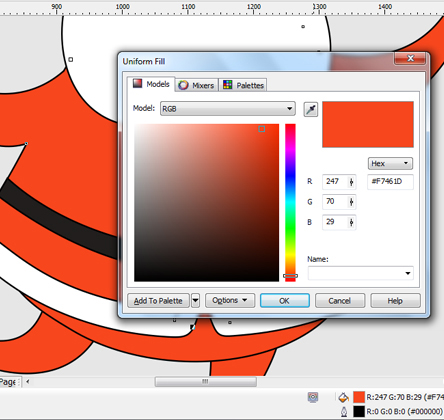
Task: Click the Cancel button
Action: click(340, 301)
